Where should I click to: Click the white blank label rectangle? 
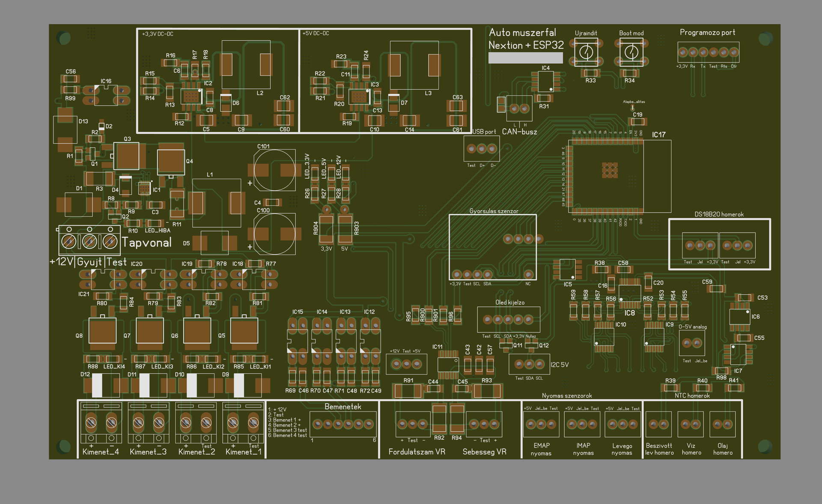tap(526, 58)
